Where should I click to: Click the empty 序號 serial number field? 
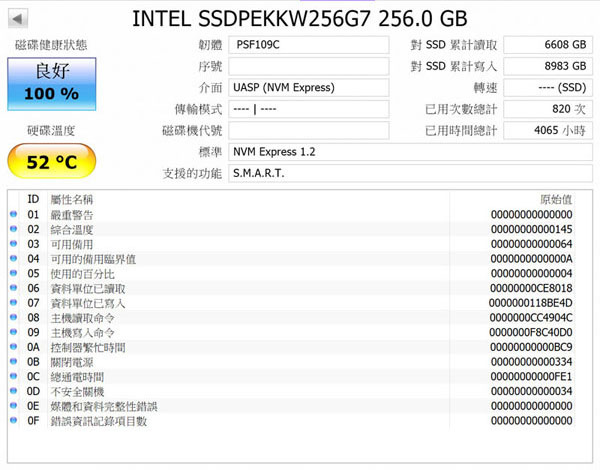[308, 66]
